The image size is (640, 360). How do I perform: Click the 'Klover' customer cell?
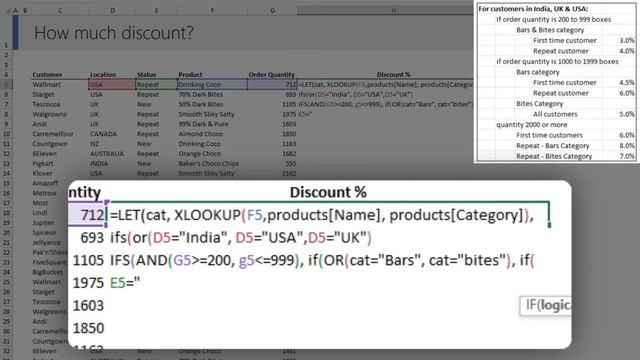point(42,173)
